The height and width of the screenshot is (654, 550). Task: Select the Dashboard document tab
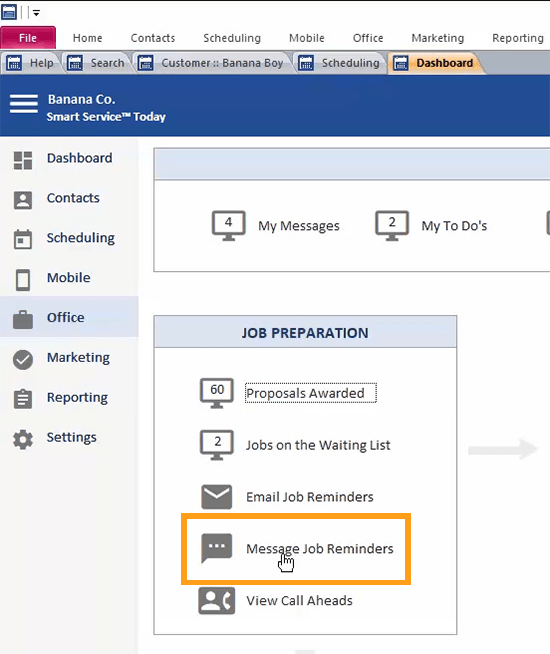[x=434, y=63]
